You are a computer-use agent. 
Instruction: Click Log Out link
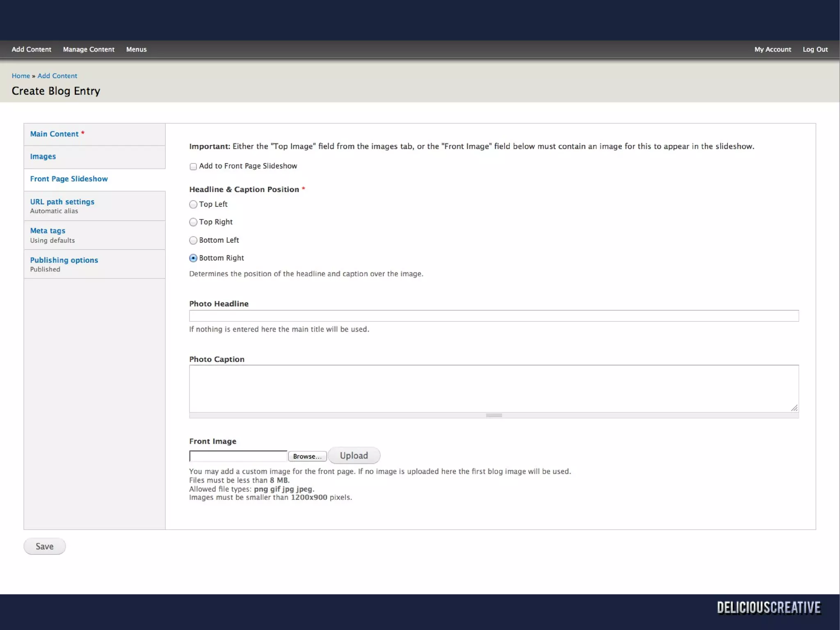coord(815,49)
